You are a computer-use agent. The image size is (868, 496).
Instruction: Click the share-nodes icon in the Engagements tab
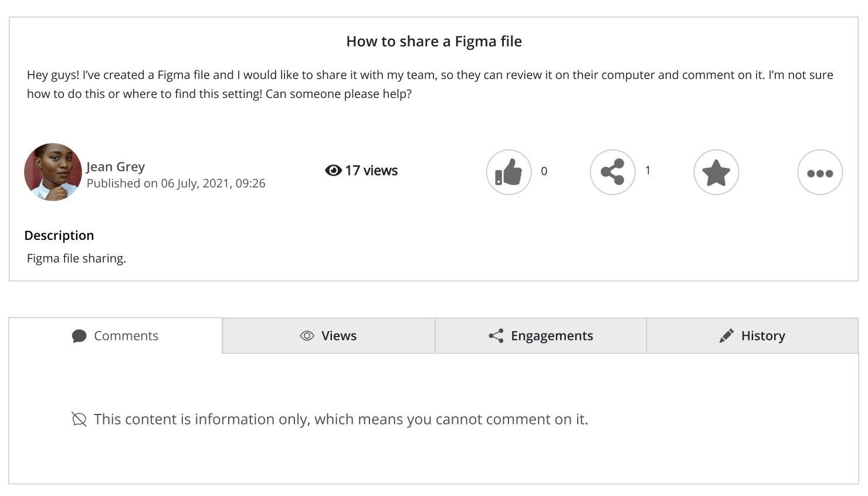coord(496,336)
